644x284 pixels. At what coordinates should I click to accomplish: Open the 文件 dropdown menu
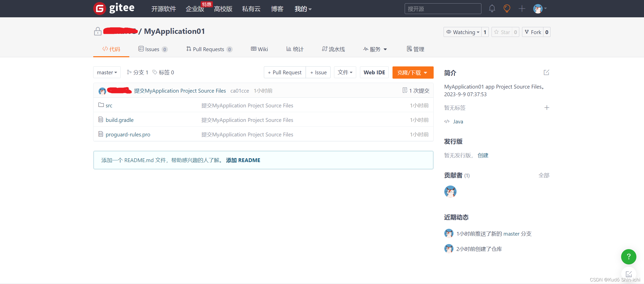[345, 72]
